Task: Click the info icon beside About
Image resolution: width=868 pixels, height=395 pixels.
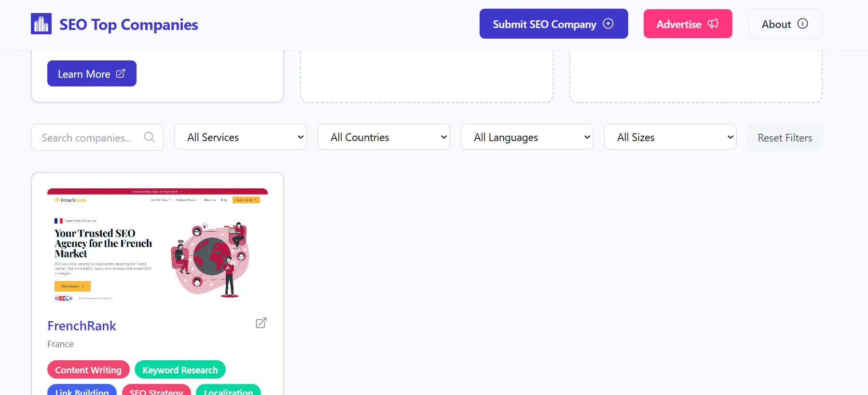Action: click(802, 24)
